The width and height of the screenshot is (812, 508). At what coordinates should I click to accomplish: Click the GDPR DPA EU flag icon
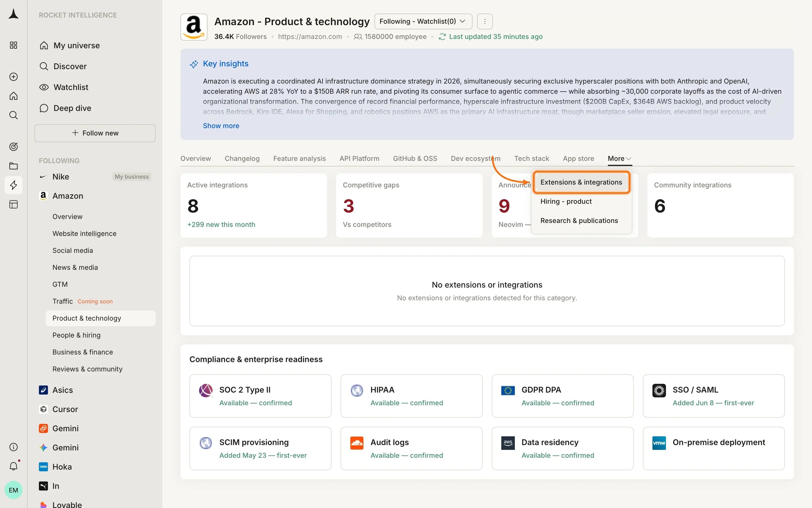(x=508, y=390)
